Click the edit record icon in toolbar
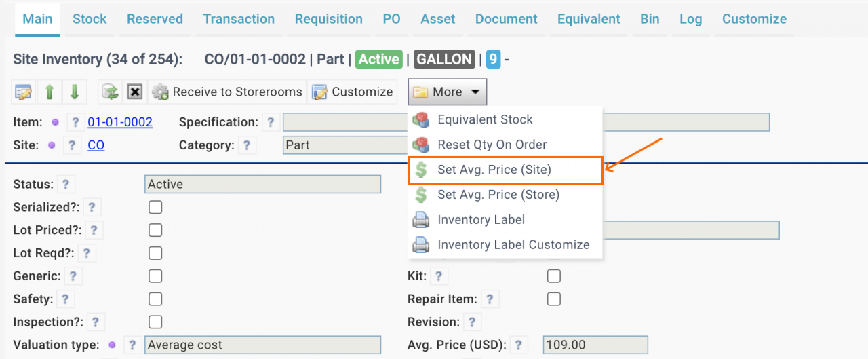This screenshot has height=359, width=868. 24,92
